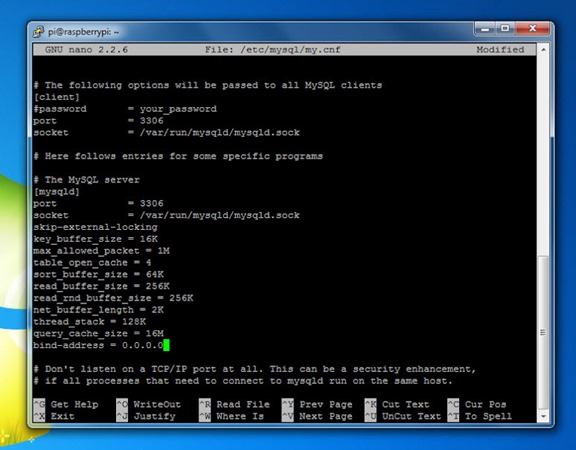
Task: Click the PuTTY icon in the title bar
Action: pos(39,32)
